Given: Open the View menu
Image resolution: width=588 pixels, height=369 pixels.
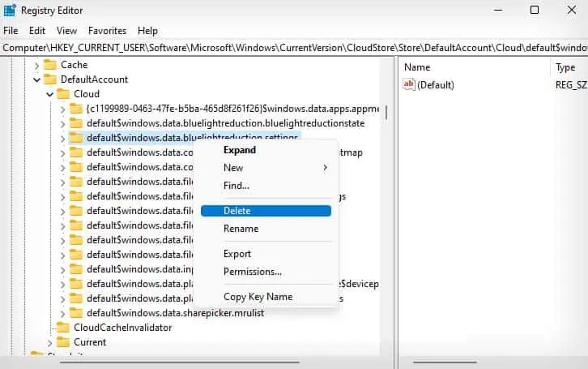Looking at the screenshot, I should click(x=66, y=31).
